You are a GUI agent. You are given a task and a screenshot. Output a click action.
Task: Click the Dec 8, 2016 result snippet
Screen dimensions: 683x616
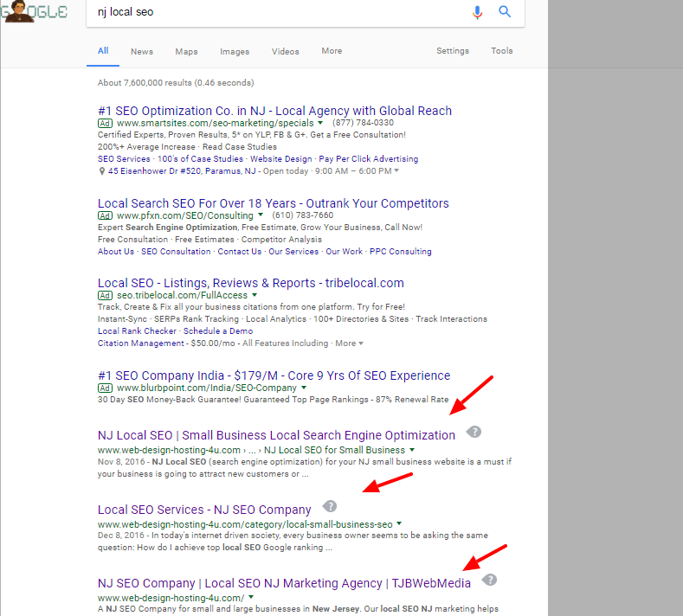[293, 542]
